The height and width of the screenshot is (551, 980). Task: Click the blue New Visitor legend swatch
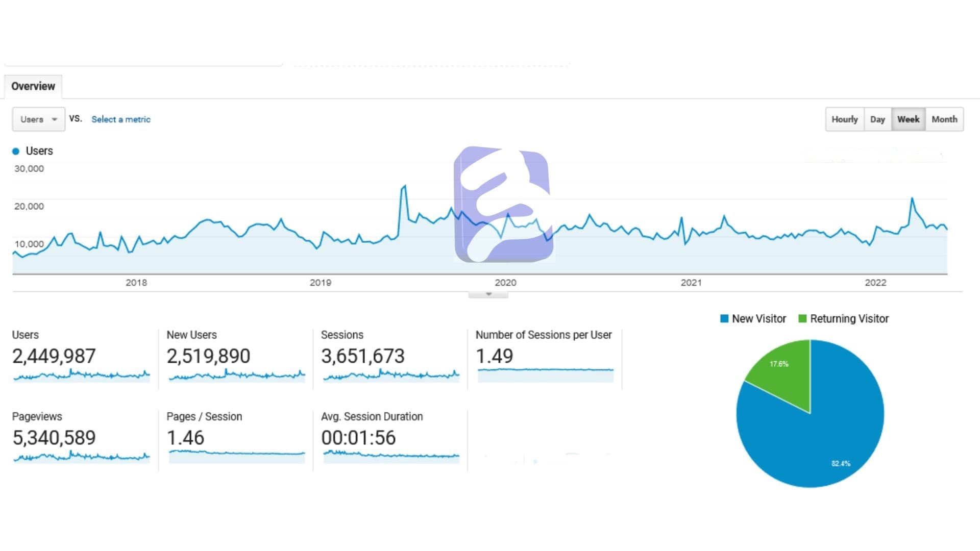click(724, 318)
